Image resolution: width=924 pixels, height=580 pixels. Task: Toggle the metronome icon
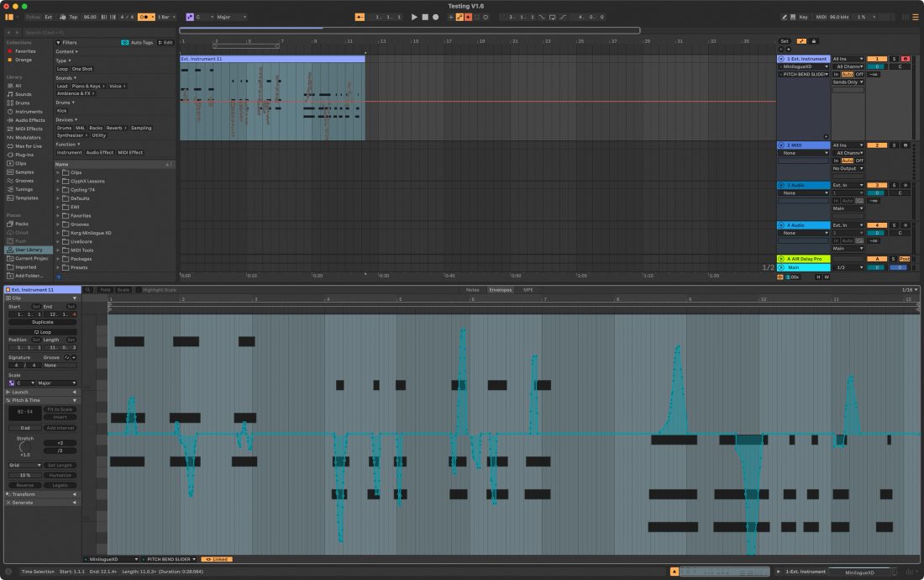(x=145, y=17)
